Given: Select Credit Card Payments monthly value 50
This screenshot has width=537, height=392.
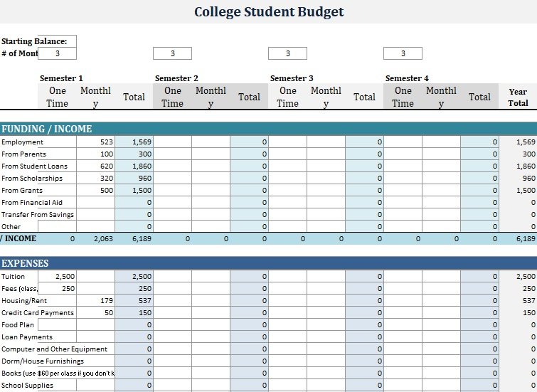Looking at the screenshot, I should [95, 313].
